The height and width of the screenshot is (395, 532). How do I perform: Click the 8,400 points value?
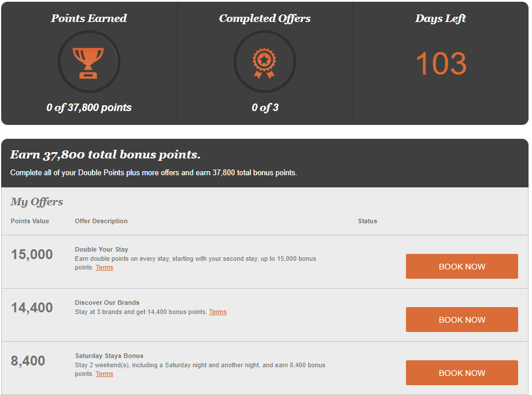(x=28, y=361)
